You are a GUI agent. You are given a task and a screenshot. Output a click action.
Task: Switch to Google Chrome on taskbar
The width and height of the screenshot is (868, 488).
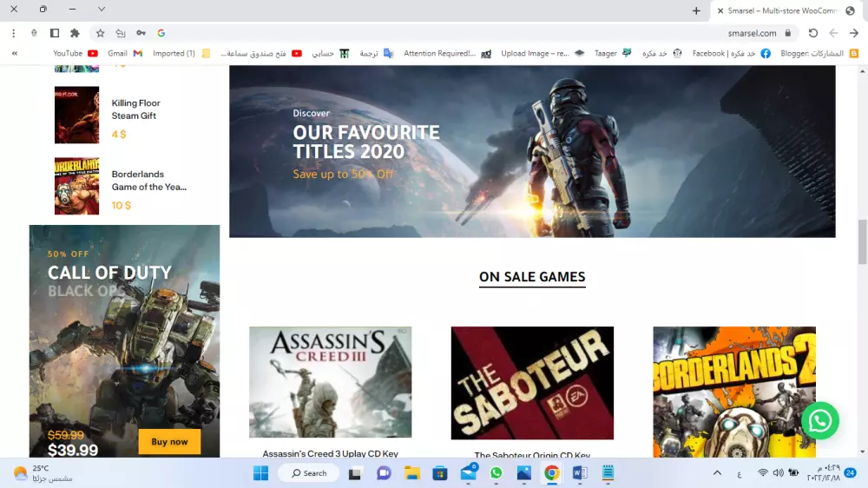click(551, 473)
